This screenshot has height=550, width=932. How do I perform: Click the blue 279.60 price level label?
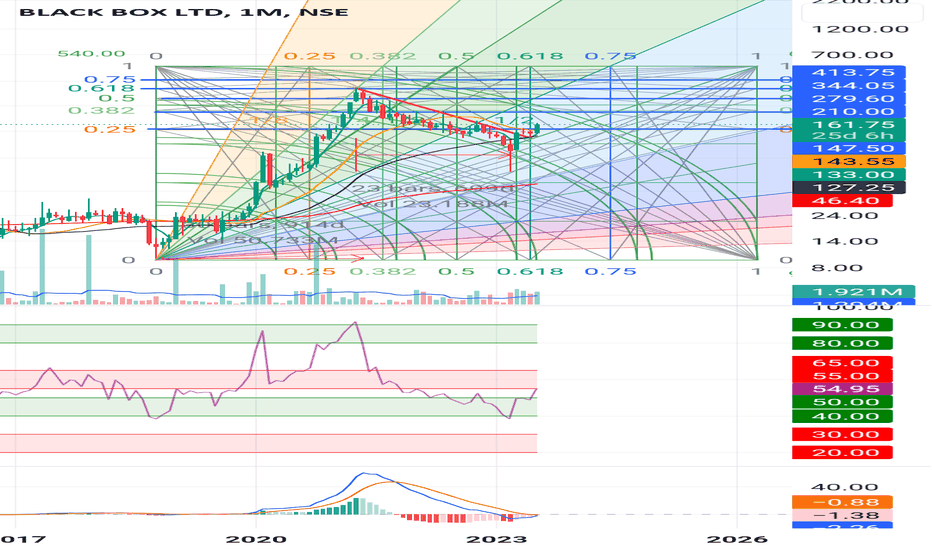point(848,99)
